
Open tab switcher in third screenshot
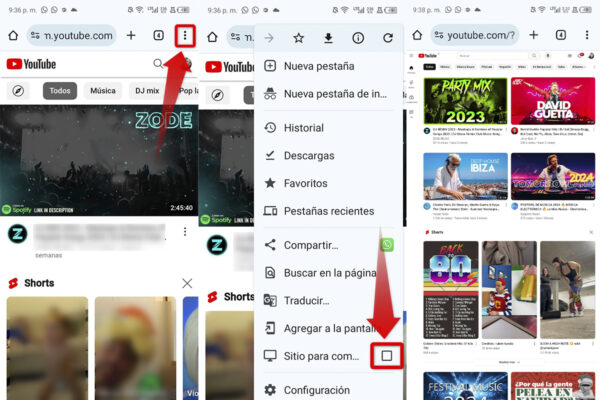tap(561, 35)
